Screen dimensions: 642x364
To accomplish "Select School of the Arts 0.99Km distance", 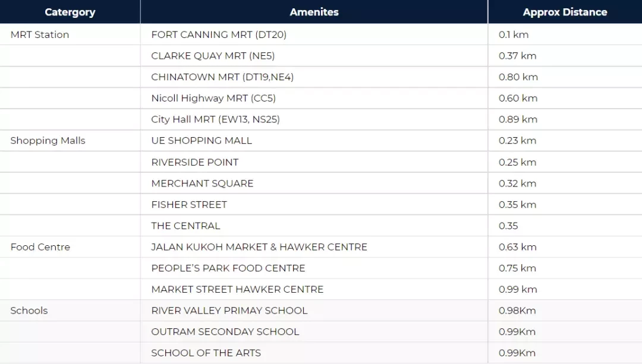I will tap(517, 353).
